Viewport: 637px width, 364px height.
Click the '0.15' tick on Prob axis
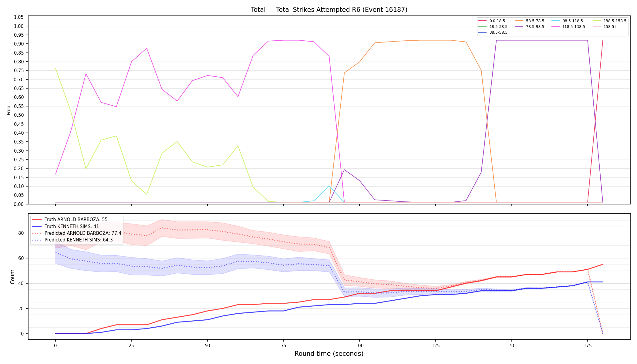coord(19,177)
